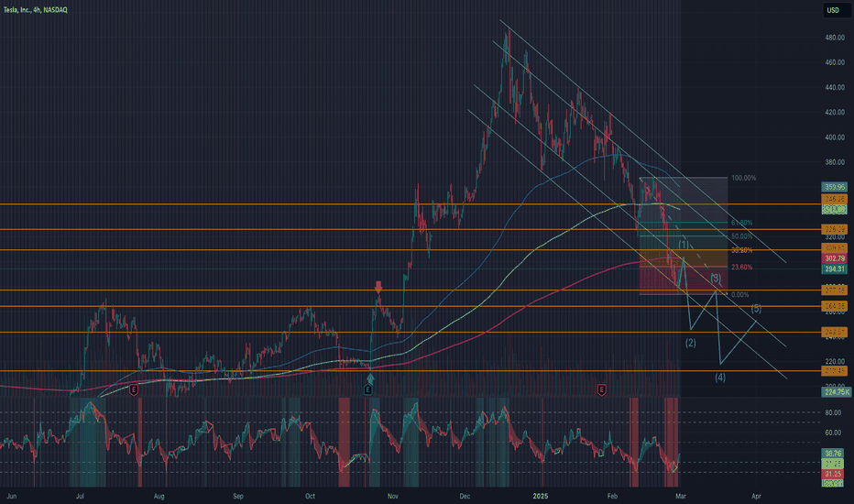The image size is (854, 504).
Task: Select the Elliott wave (1) label
Action: point(683,244)
